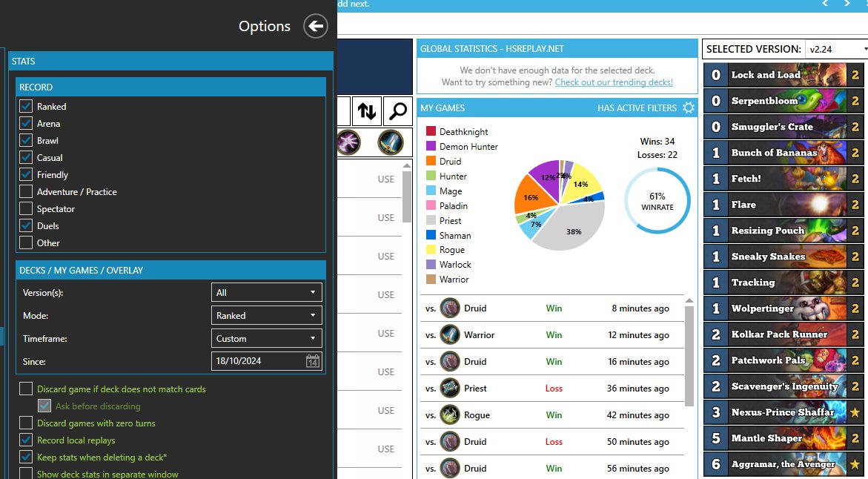
Task: Click the My Games list scrollbar
Action: coord(689,355)
